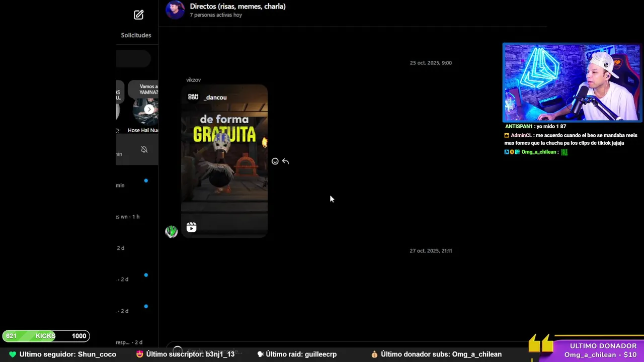Viewport: 644px width, 362px height.
Task: Click the KICKS goal progress bar
Action: click(46, 336)
